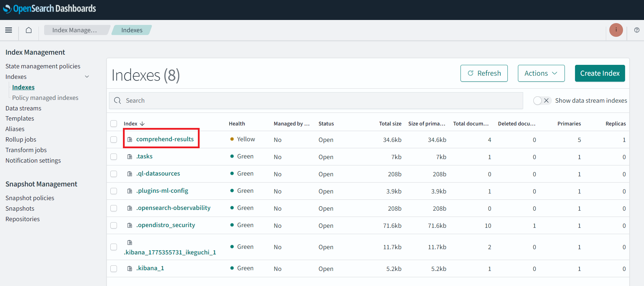Click the document icon beside .opendistro_security
Viewport: 644px width, 286px height.
130,225
